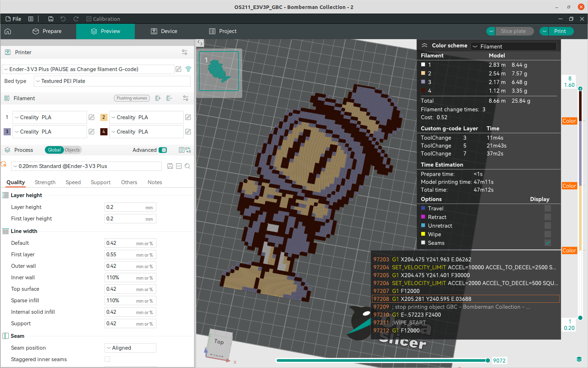Select Global process scope

(x=54, y=150)
